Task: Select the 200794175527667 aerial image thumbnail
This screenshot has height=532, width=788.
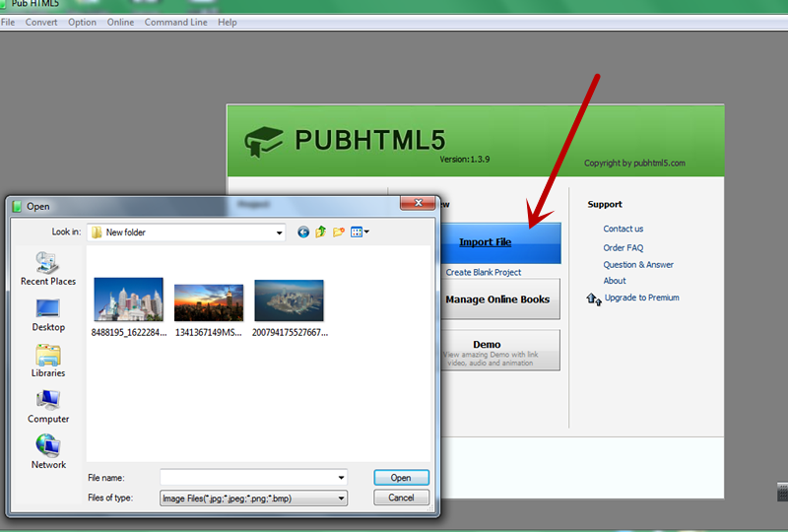Action: [289, 300]
